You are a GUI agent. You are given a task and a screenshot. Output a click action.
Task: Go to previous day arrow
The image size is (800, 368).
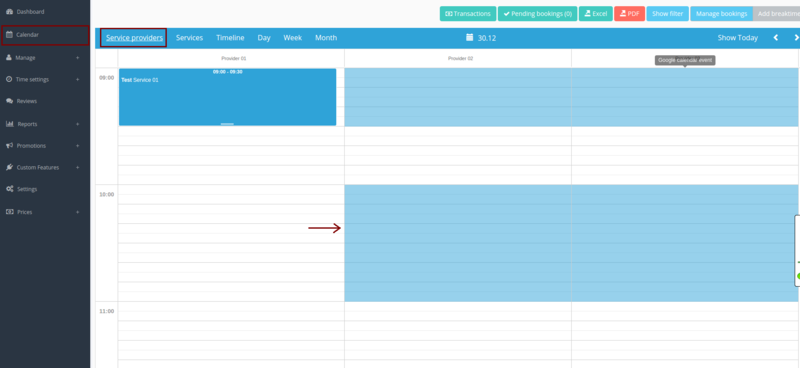[776, 38]
